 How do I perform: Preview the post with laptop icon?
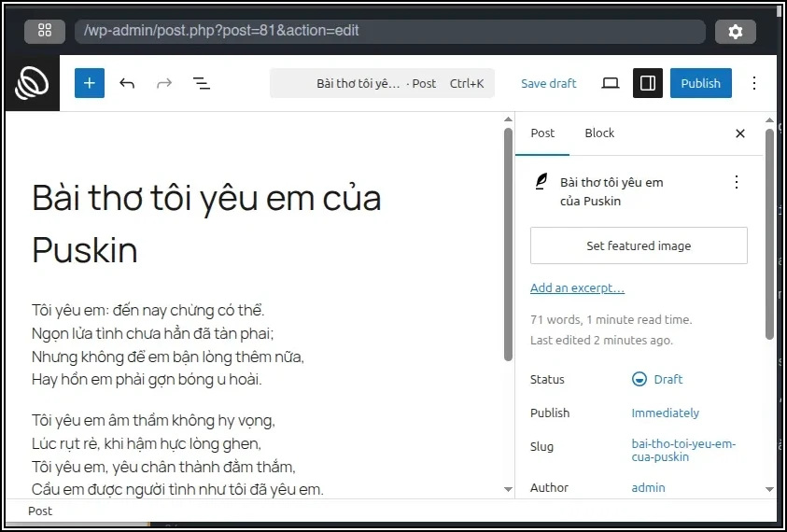611,83
